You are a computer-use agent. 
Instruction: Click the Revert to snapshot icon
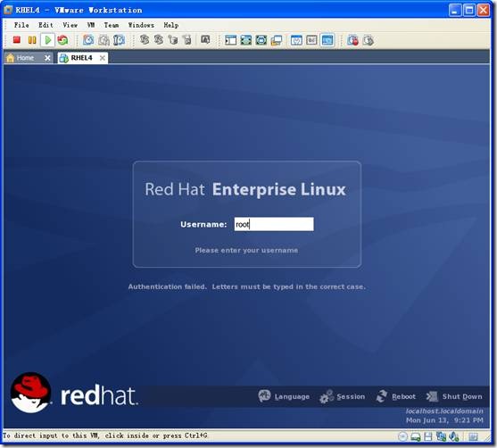click(104, 40)
